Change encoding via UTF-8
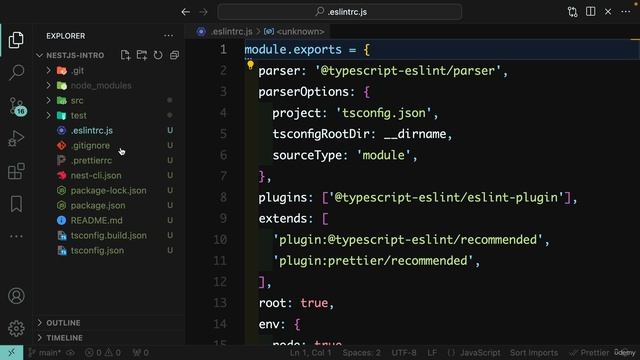Image resolution: width=640 pixels, height=360 pixels. coord(404,353)
